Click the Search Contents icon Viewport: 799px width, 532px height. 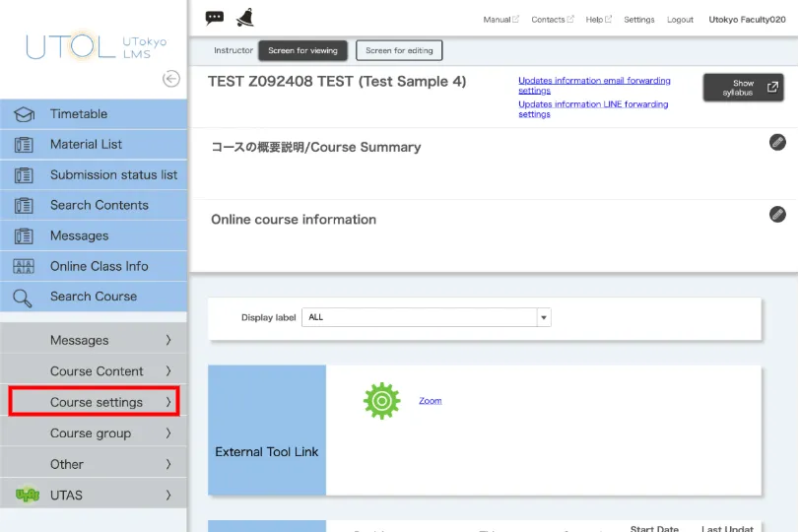[x=24, y=205]
